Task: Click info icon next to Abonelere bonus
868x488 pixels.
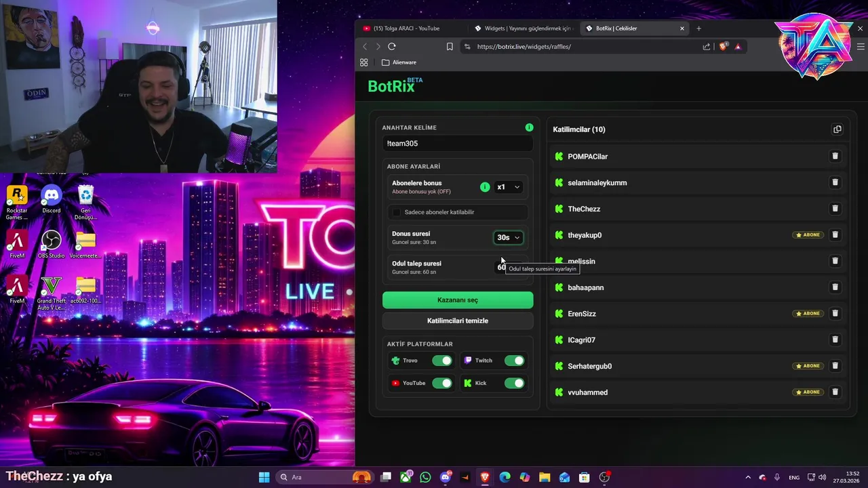Action: click(485, 187)
